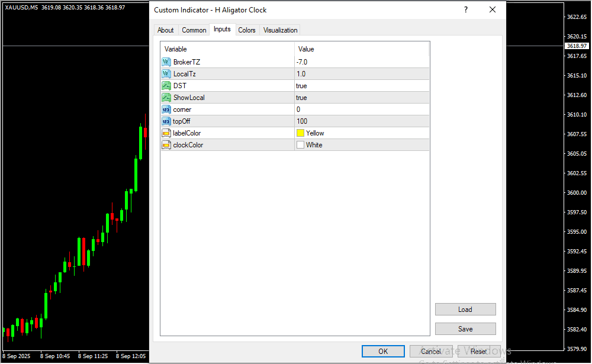Open the Visualization tab
This screenshot has width=592, height=364.
point(280,30)
